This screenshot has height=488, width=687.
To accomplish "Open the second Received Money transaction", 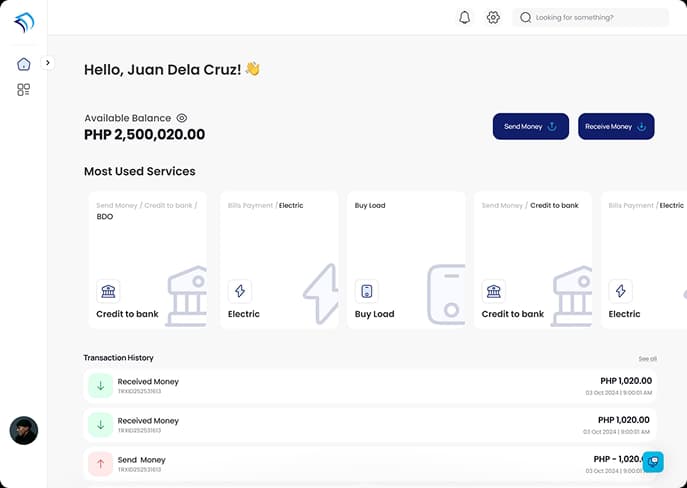I will pyautogui.click(x=370, y=424).
